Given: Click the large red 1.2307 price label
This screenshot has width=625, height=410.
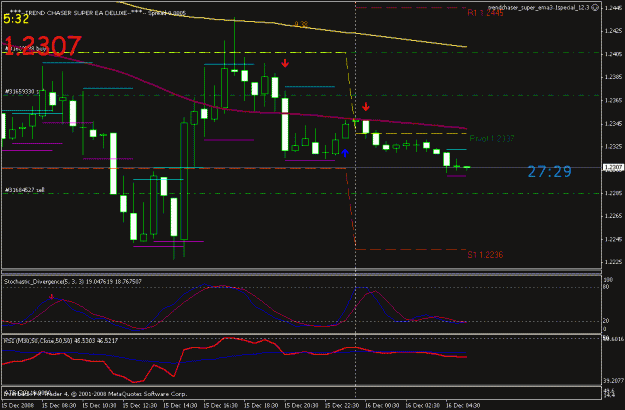Looking at the screenshot, I should (x=43, y=46).
